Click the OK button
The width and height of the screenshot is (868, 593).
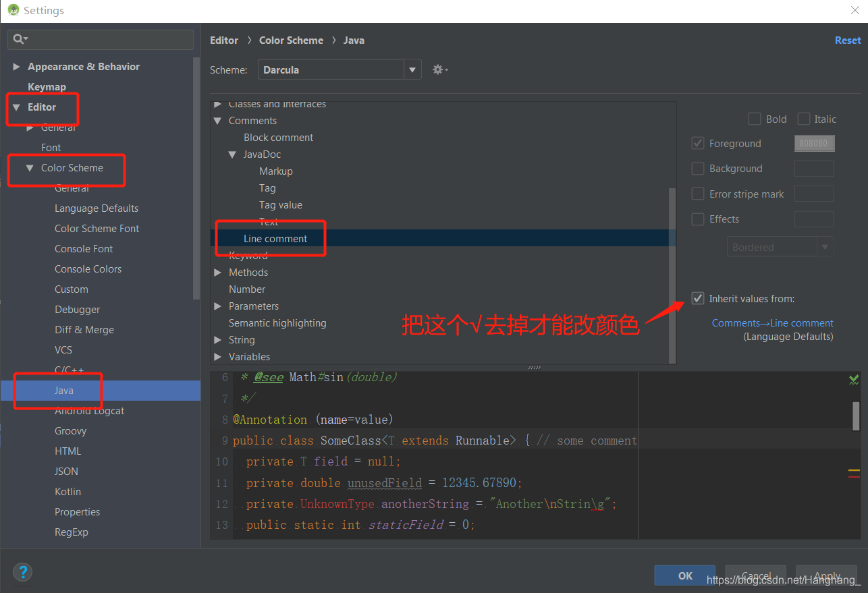click(x=685, y=575)
